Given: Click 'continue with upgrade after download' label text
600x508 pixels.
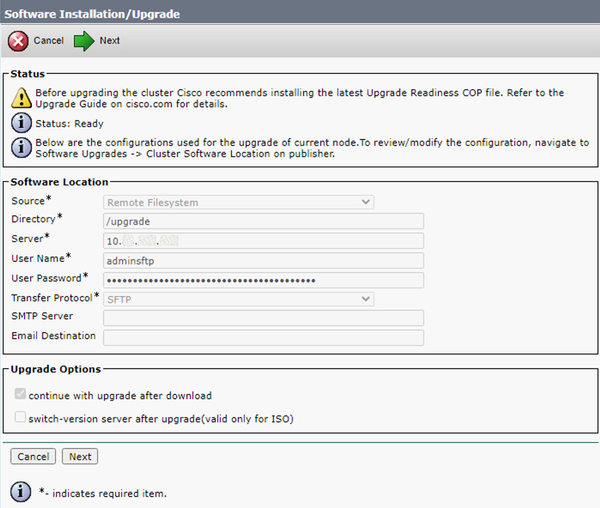Looking at the screenshot, I should coord(120,396).
